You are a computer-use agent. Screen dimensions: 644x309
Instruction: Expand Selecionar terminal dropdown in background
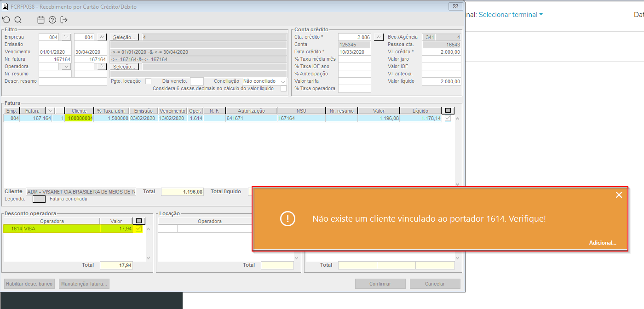click(511, 15)
